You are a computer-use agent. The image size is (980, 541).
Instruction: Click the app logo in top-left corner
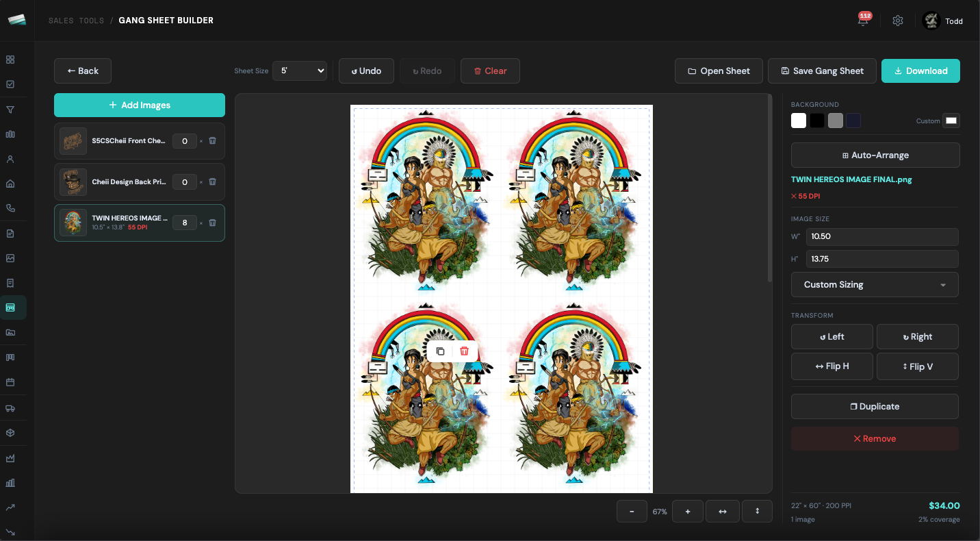tap(17, 20)
